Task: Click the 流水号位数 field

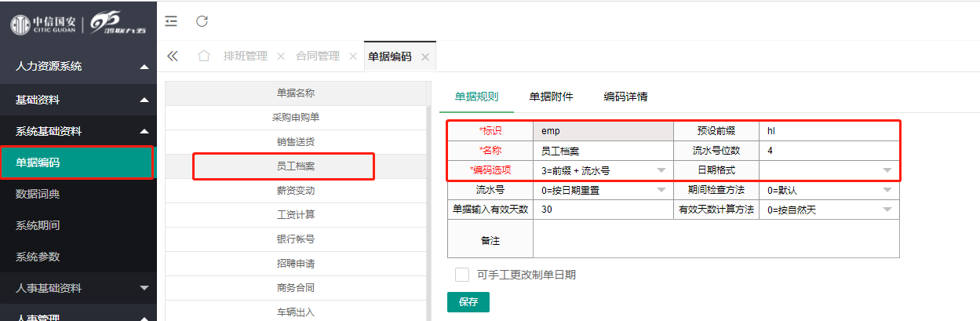Action: coord(829,151)
